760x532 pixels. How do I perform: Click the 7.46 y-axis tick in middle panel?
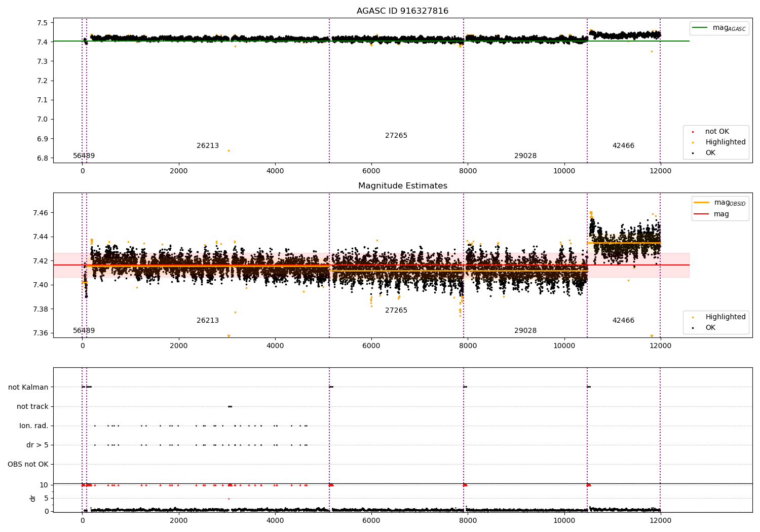click(x=41, y=213)
